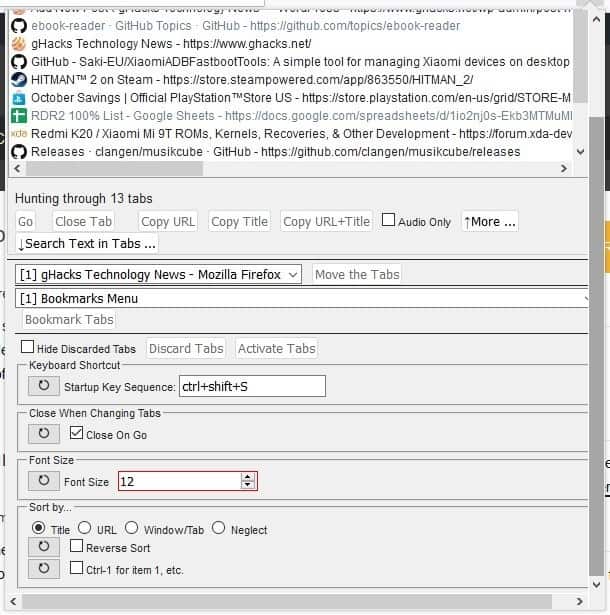Select sort by Window/Tab radio button

click(131, 528)
